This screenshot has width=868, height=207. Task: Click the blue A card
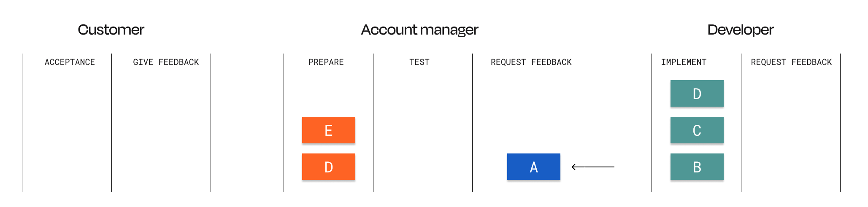[x=533, y=167]
